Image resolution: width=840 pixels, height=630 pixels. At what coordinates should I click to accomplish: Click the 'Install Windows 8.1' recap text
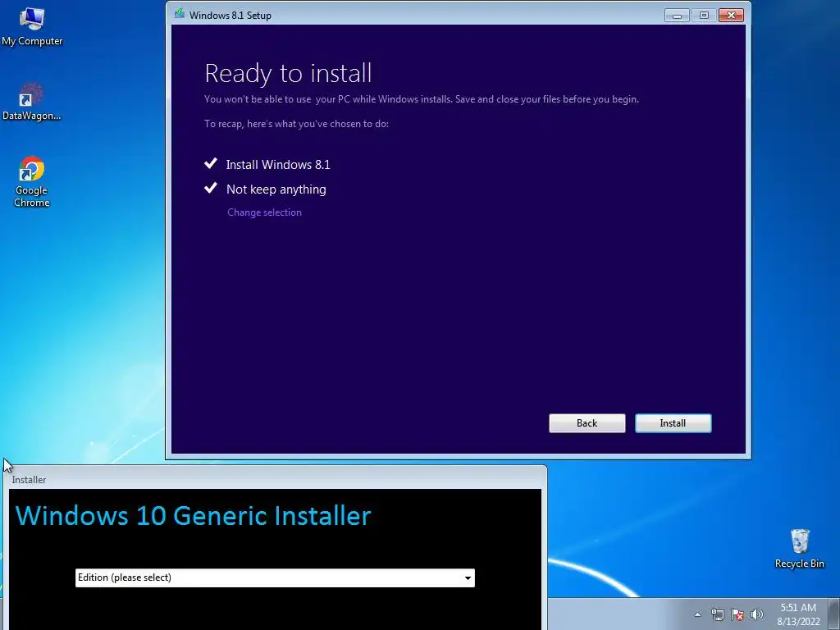(x=278, y=164)
